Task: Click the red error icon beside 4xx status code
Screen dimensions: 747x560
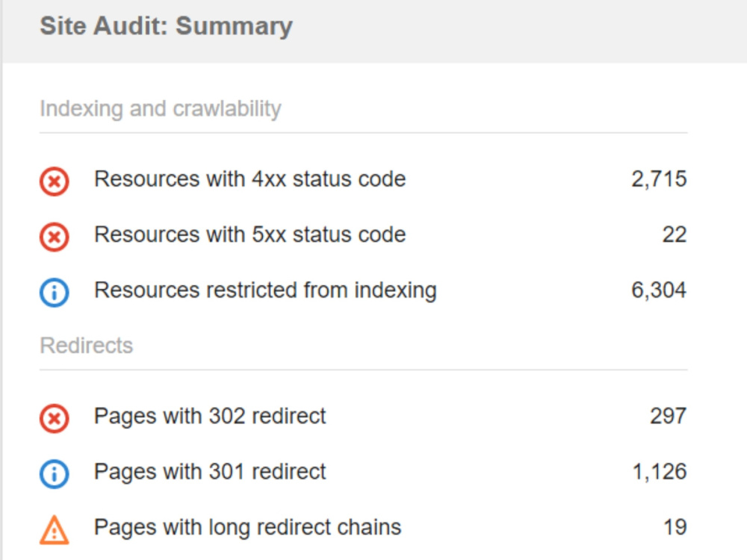Action: (55, 181)
